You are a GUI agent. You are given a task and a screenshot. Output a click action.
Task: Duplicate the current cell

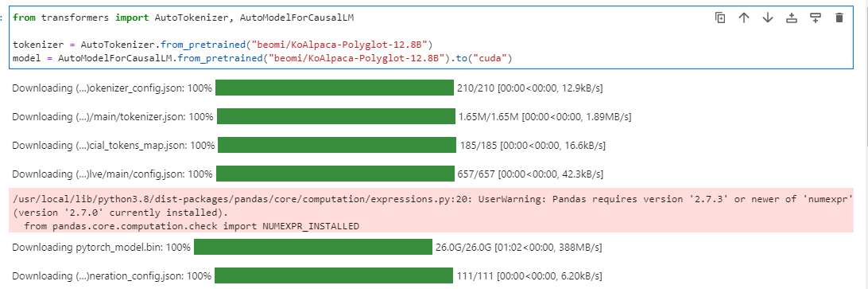point(720,18)
